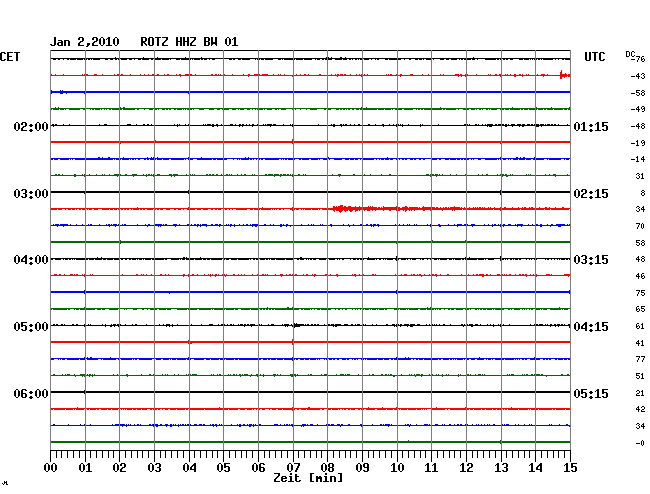Viewport: 650px width, 494px height.
Task: Click the DC offset value '70'
Action: (x=640, y=226)
